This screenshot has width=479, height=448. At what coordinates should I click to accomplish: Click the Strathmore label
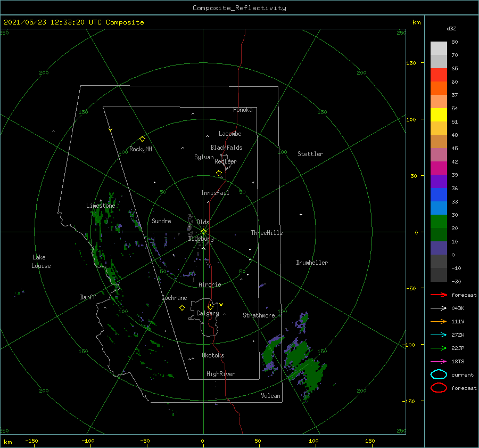point(259,315)
